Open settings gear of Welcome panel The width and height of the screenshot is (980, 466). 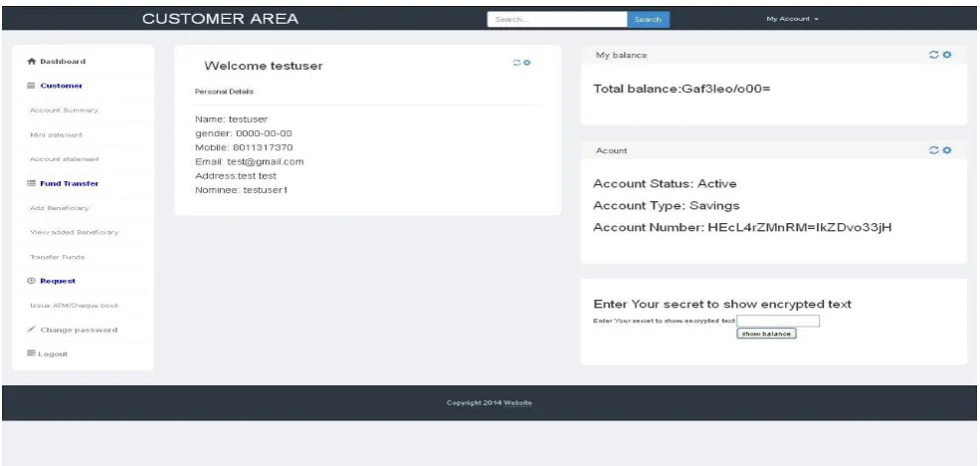(x=527, y=63)
